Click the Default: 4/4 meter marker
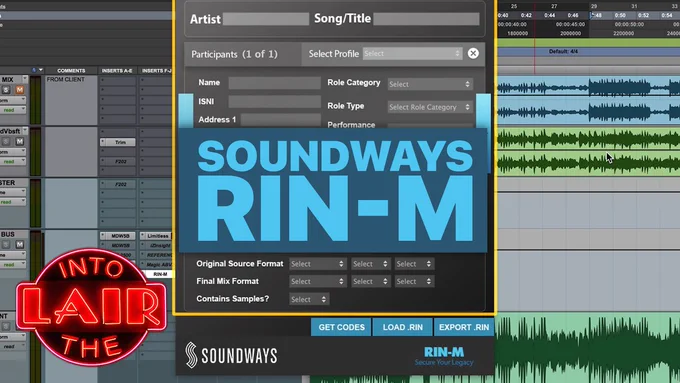 563,52
